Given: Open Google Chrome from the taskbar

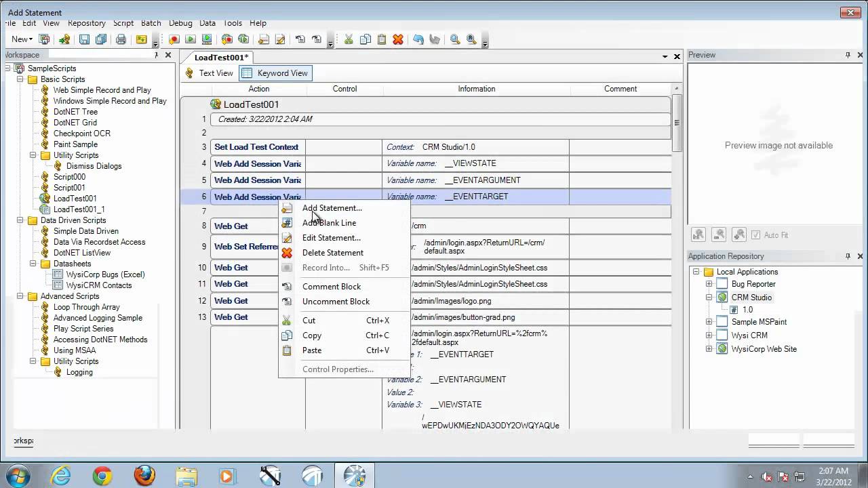Looking at the screenshot, I should tap(102, 476).
